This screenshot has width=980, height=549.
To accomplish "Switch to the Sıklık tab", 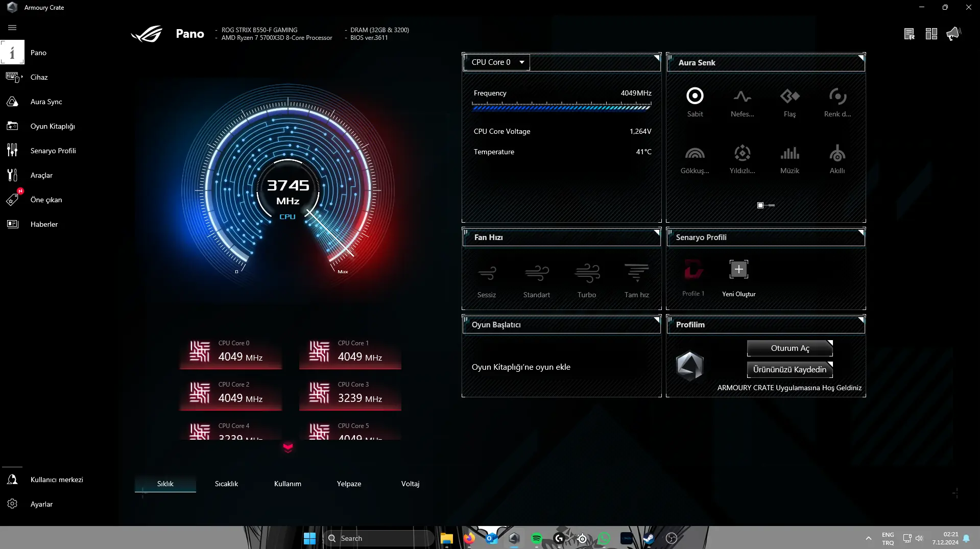I will [165, 484].
